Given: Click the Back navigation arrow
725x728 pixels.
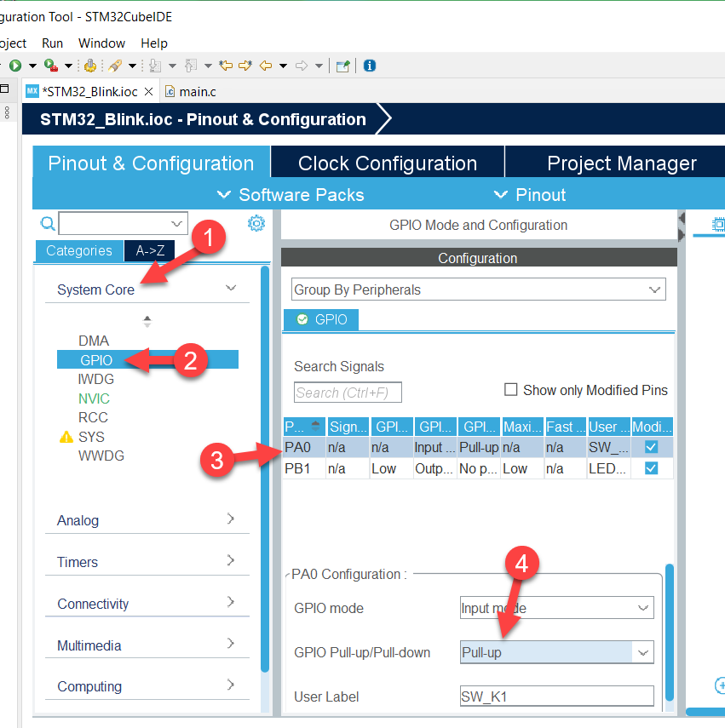Looking at the screenshot, I should tap(266, 66).
